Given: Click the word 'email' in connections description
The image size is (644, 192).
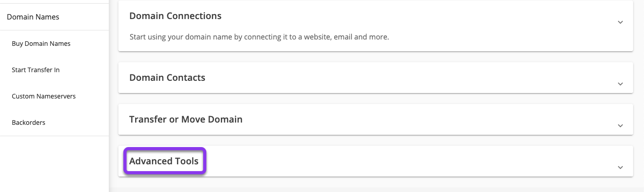Looking at the screenshot, I should coord(342,37).
